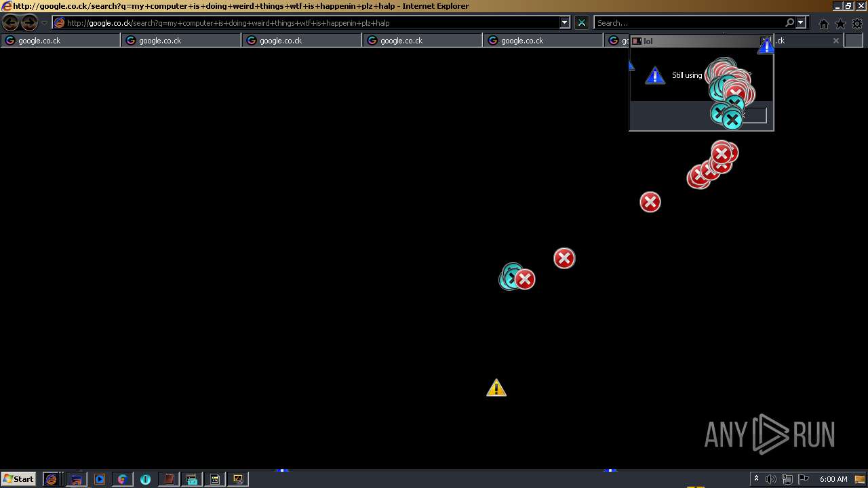Viewport: 868px width, 488px height.
Task: Click the show desktop button by clock
Action: (860, 479)
